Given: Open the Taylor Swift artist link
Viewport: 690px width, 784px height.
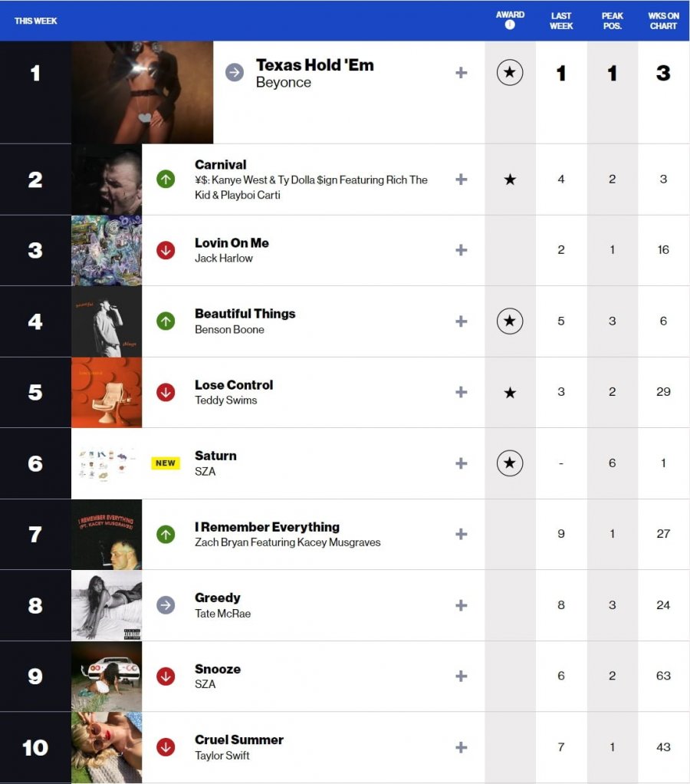Looking at the screenshot, I should (x=222, y=756).
